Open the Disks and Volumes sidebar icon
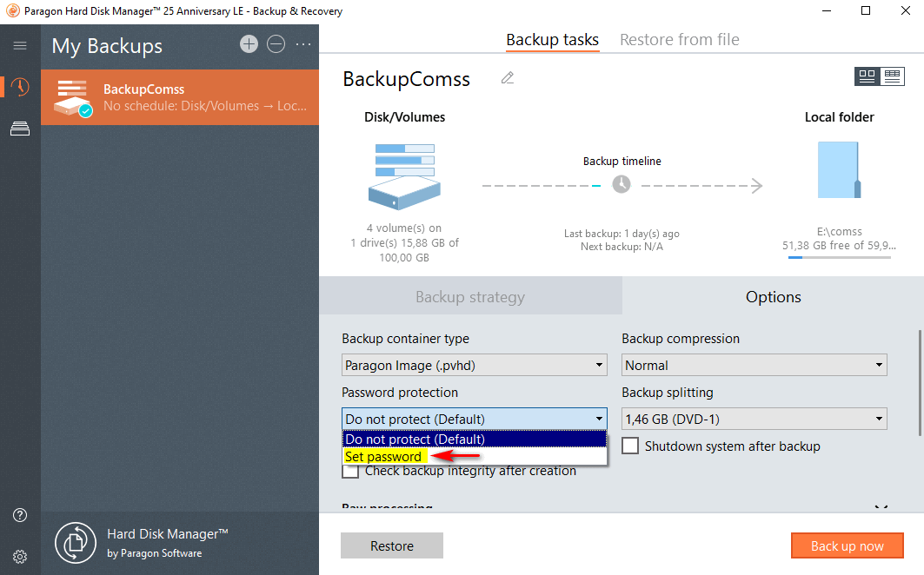The width and height of the screenshot is (924, 575). click(20, 129)
